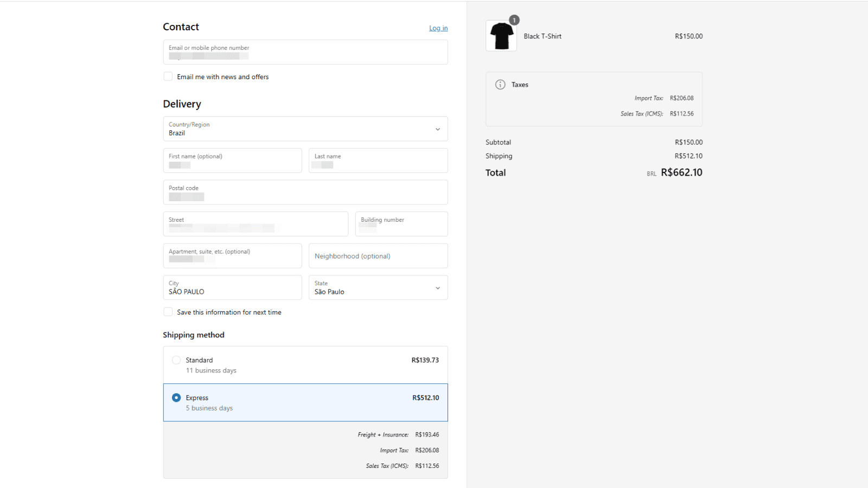868x488 pixels.
Task: Click the Log in link
Action: [x=438, y=28]
